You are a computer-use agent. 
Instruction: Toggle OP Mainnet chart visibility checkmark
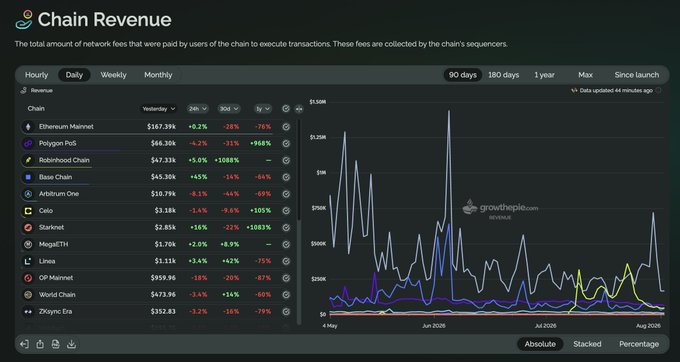(286, 278)
